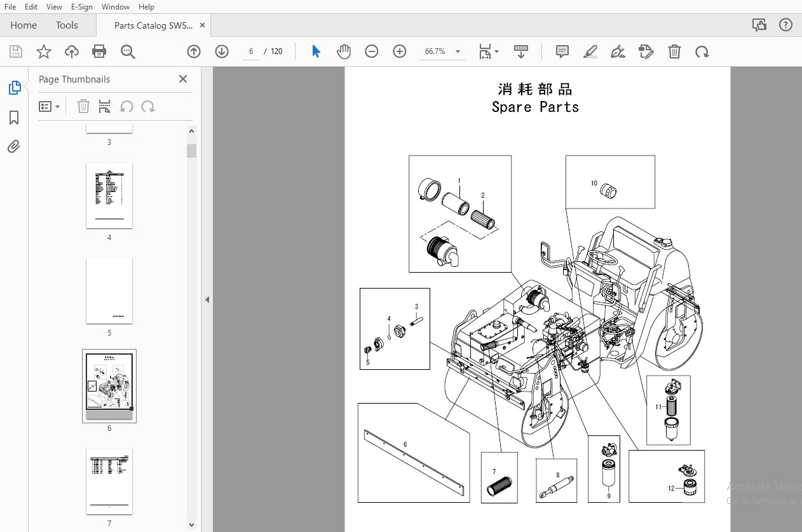Zoom in with the plus icon
The width and height of the screenshot is (802, 532).
pyautogui.click(x=400, y=51)
